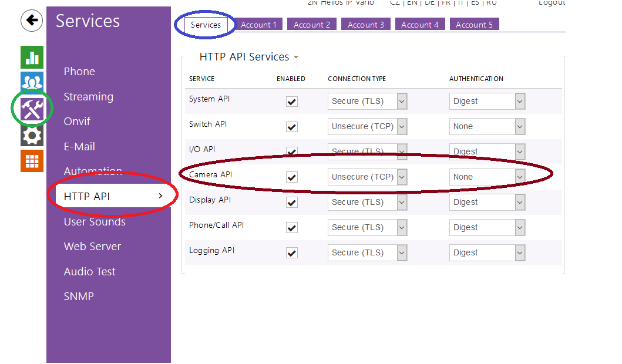Screen dimensions: 622x364
Task: Select the Services tab
Action: click(206, 25)
